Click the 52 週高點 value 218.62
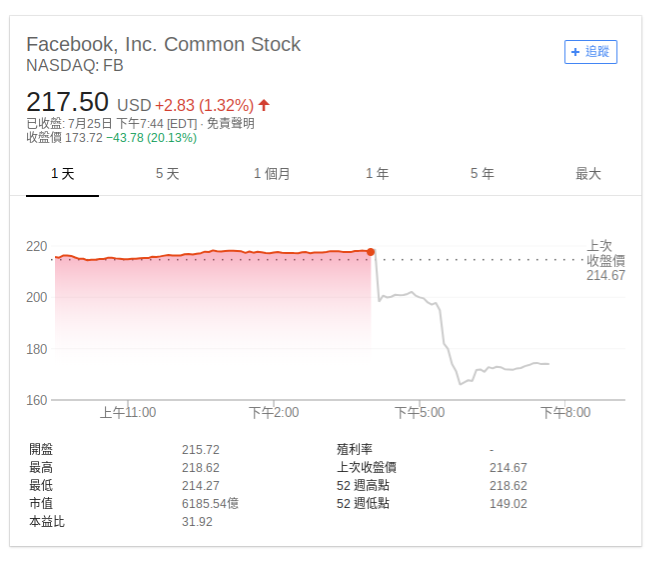The image size is (648, 562). tap(508, 486)
